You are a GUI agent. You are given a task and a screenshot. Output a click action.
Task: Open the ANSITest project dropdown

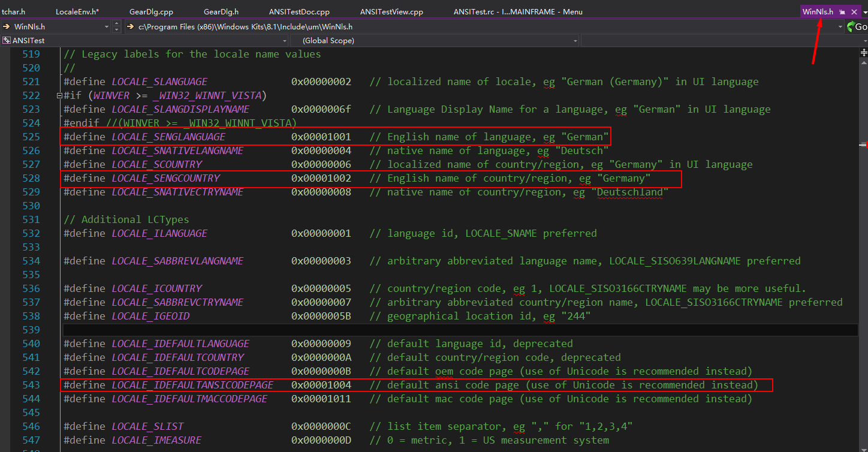pos(284,41)
